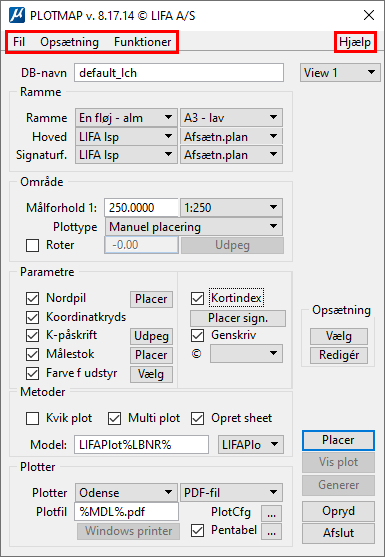
Task: Open the Pentabel browse button
Action: [272, 532]
